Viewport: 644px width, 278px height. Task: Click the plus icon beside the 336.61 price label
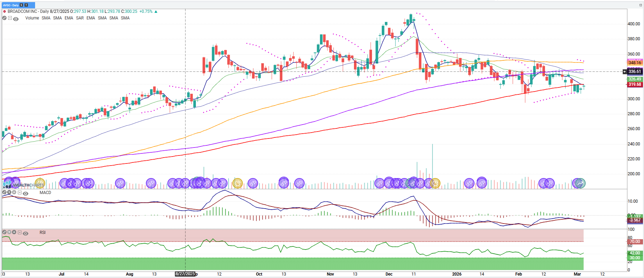click(625, 71)
